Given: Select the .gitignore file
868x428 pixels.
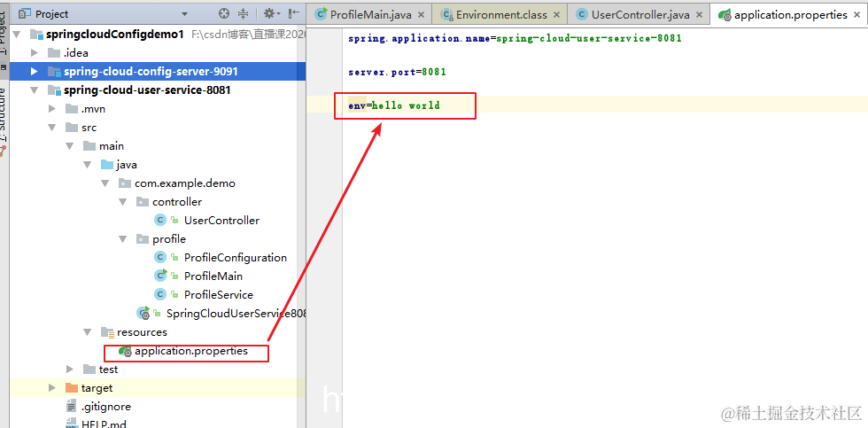Looking at the screenshot, I should 105,407.
